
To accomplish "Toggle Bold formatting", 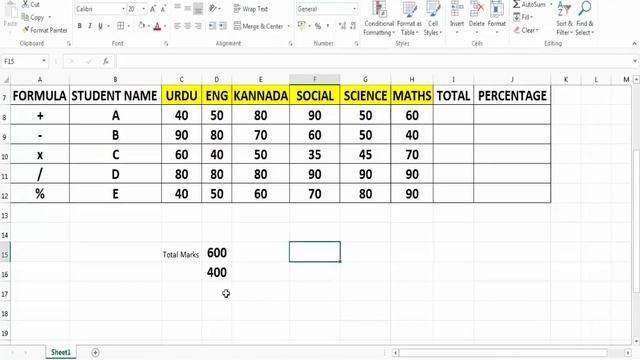I will coord(80,26).
